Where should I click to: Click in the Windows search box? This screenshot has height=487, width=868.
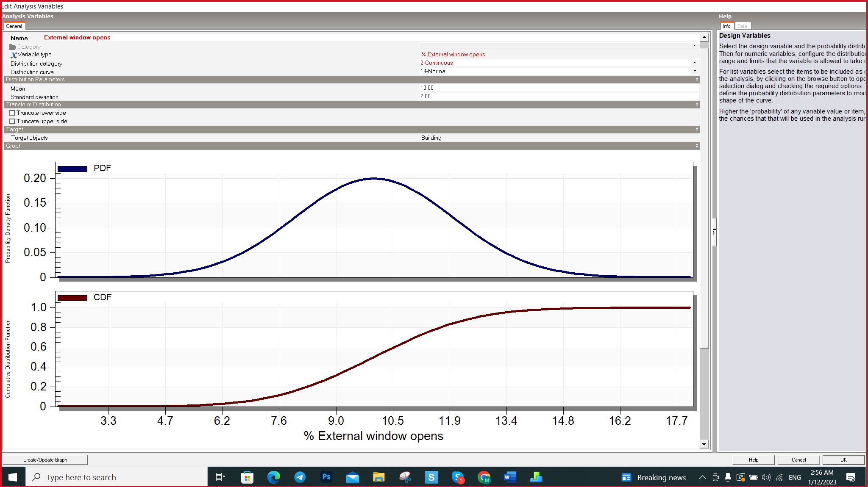[x=117, y=477]
